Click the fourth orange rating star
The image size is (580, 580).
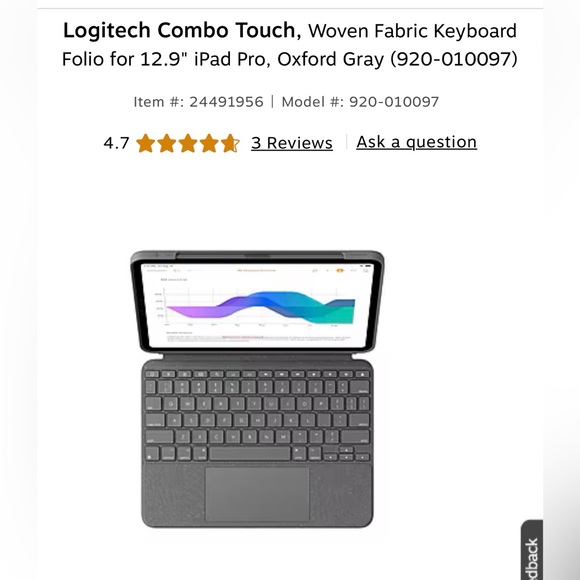209,143
